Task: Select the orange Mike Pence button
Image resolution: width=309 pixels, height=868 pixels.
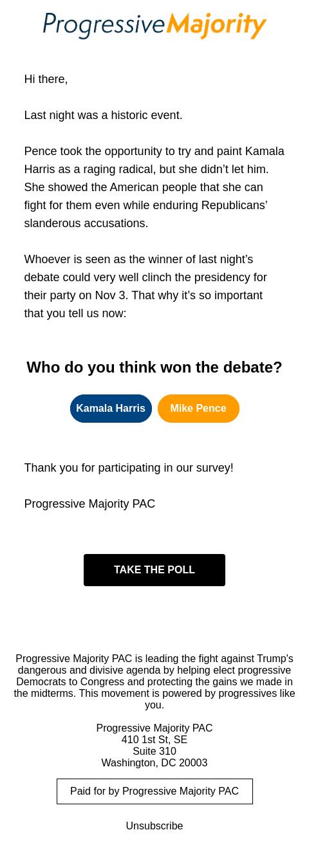Action: [x=198, y=409]
